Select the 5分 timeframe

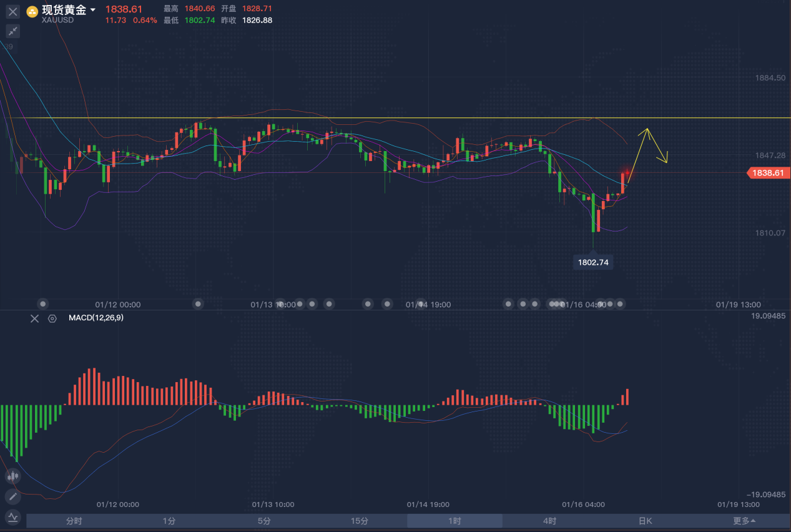click(x=264, y=521)
